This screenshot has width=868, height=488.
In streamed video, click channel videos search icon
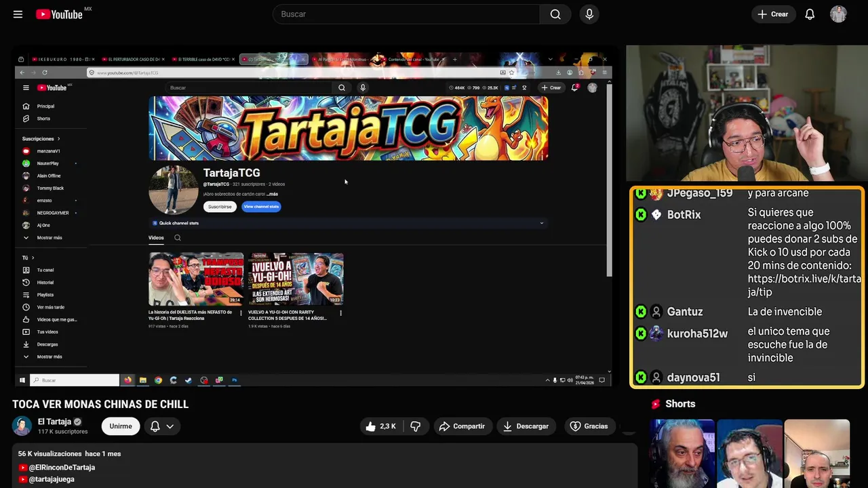click(x=178, y=238)
